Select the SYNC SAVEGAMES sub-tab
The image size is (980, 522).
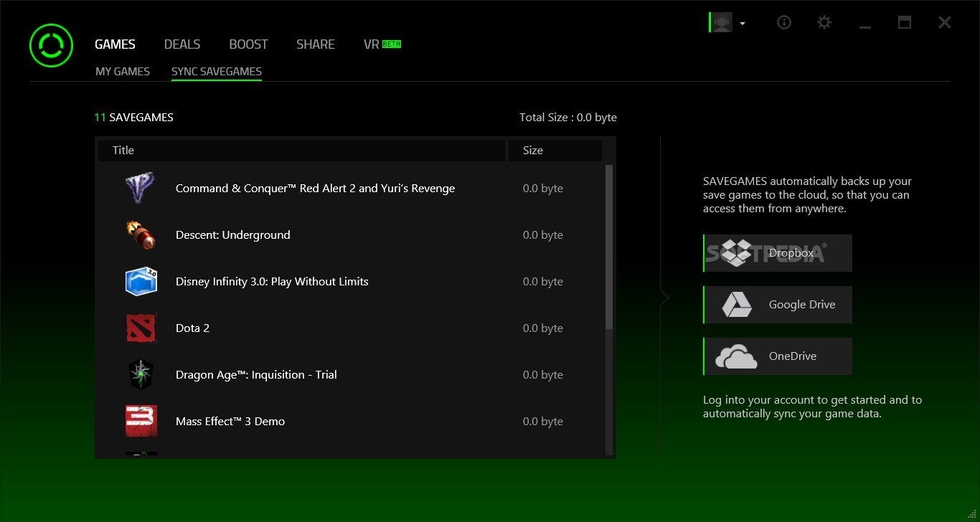[x=217, y=71]
